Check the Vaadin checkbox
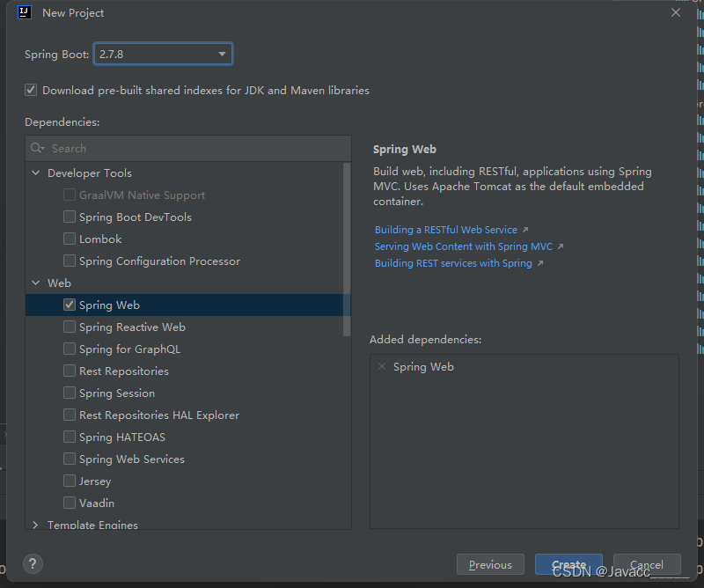Viewport: 704px width, 588px height. (70, 503)
